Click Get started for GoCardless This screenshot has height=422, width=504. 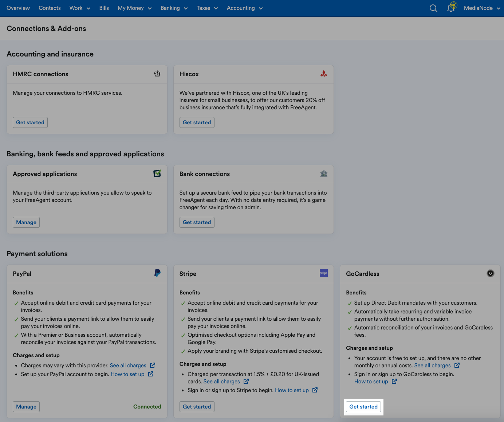(x=363, y=406)
